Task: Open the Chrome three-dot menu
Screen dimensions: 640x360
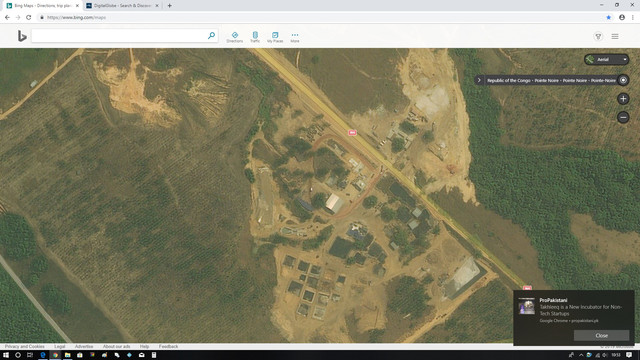Action: tap(633, 18)
